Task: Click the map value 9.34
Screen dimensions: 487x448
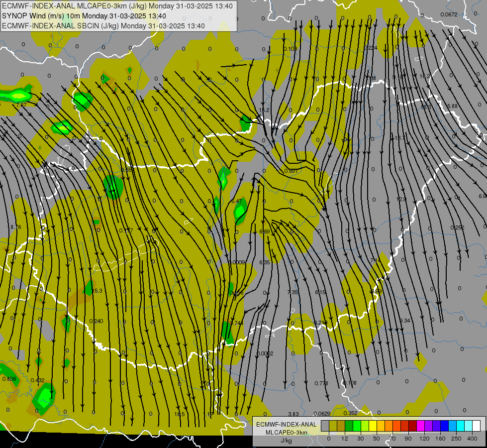Action: point(405,321)
